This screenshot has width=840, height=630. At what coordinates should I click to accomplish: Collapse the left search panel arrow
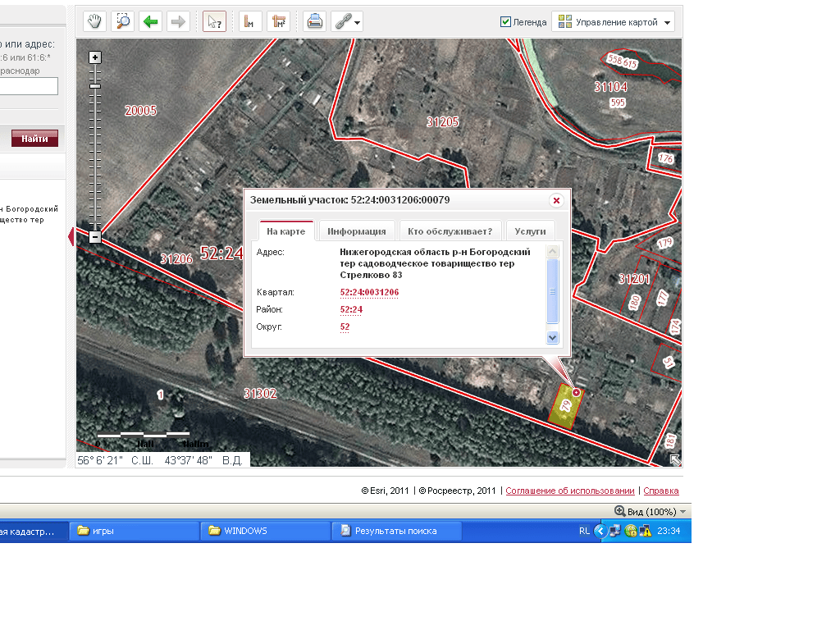click(x=71, y=237)
